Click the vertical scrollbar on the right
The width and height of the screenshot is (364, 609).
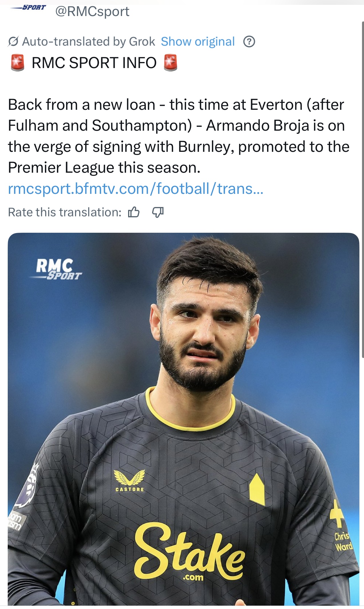coord(363,189)
